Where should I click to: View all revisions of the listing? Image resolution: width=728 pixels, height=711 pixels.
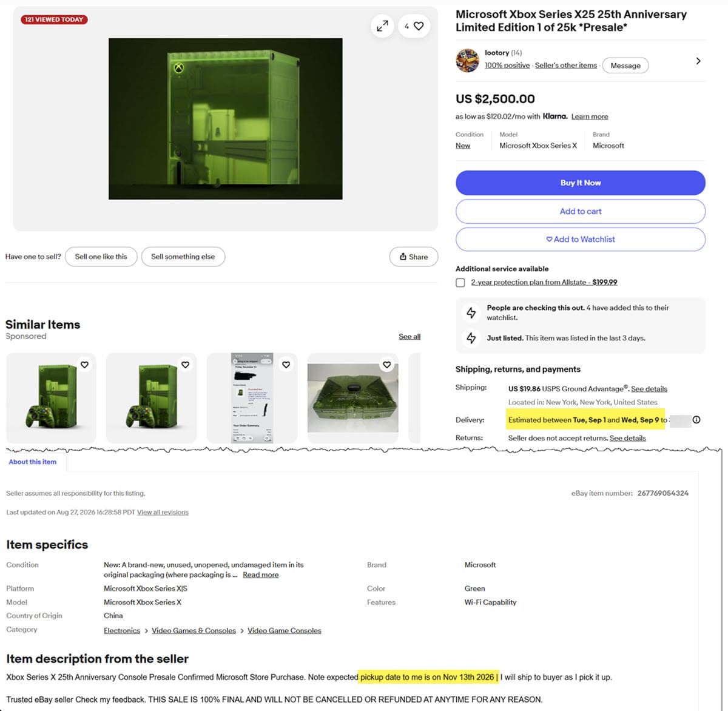163,512
